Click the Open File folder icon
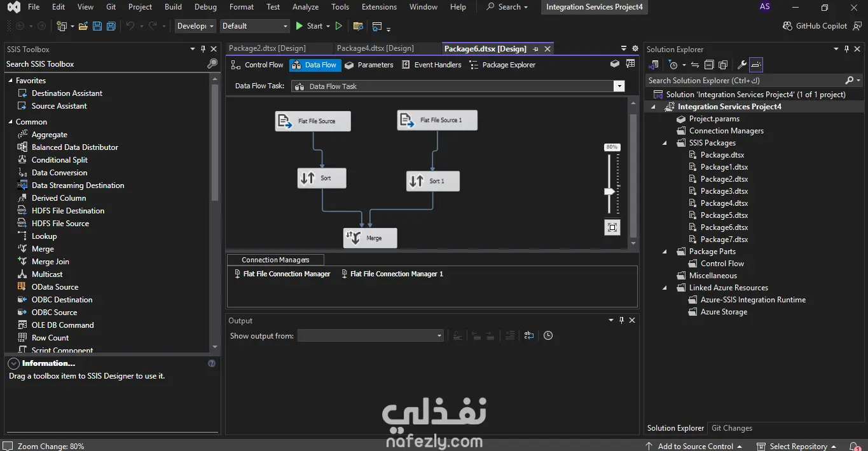Viewport: 868px width, 451px height. click(x=83, y=26)
